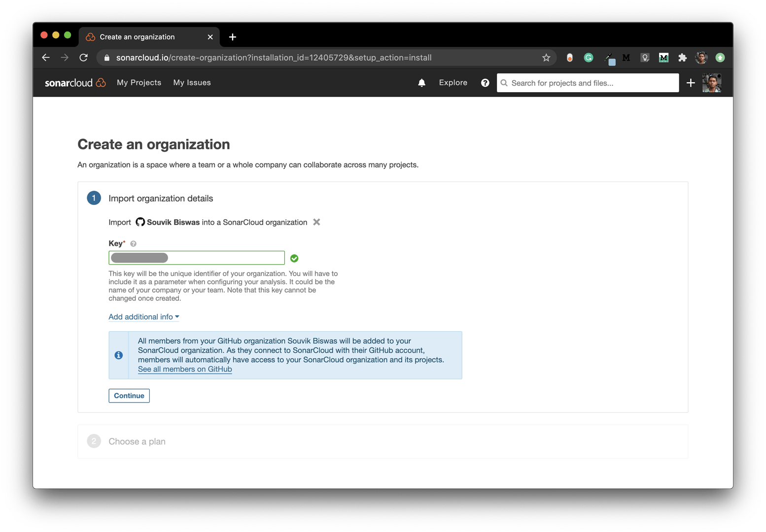This screenshot has height=532, width=766.
Task: Click the SonarCloud logo in the navbar
Action: click(x=75, y=82)
